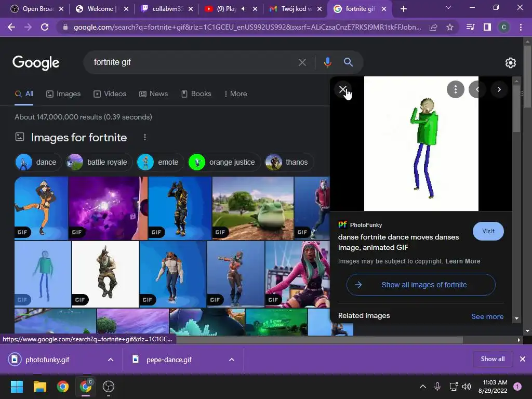Bookmark this page with the star icon

[450, 27]
